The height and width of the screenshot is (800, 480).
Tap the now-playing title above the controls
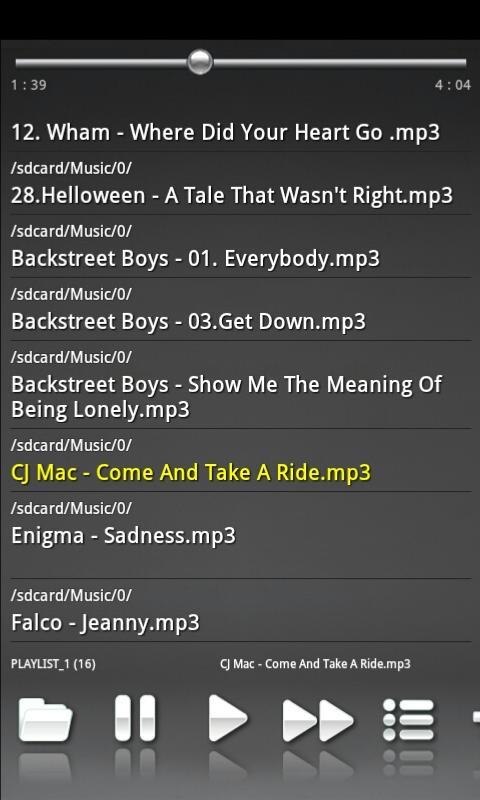tap(315, 664)
